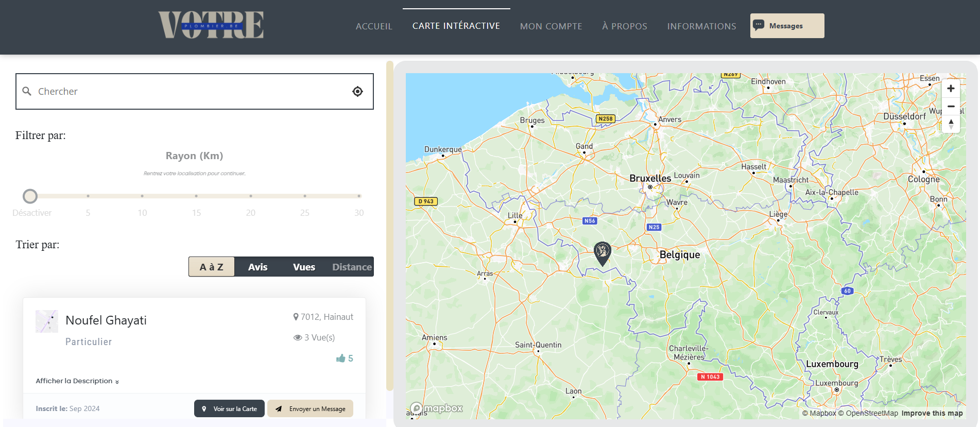Click the 3 Vue(s) text
Screen dimensions: 980x427
click(319, 337)
